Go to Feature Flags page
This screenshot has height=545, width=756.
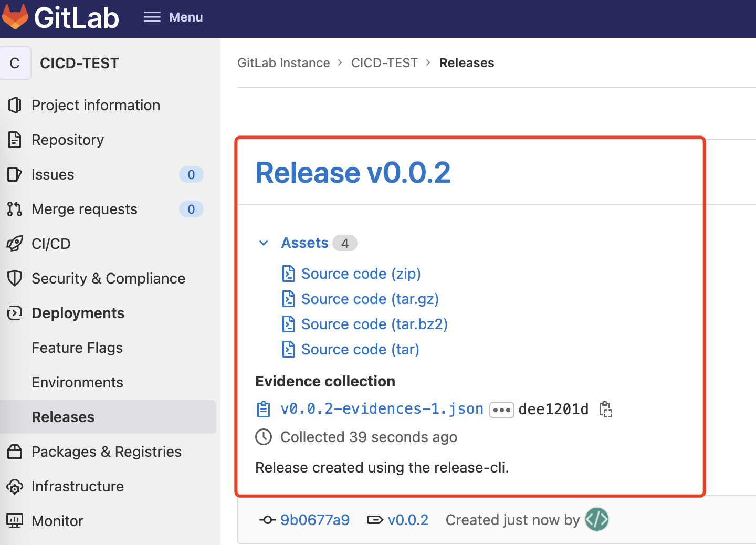pyautogui.click(x=77, y=348)
